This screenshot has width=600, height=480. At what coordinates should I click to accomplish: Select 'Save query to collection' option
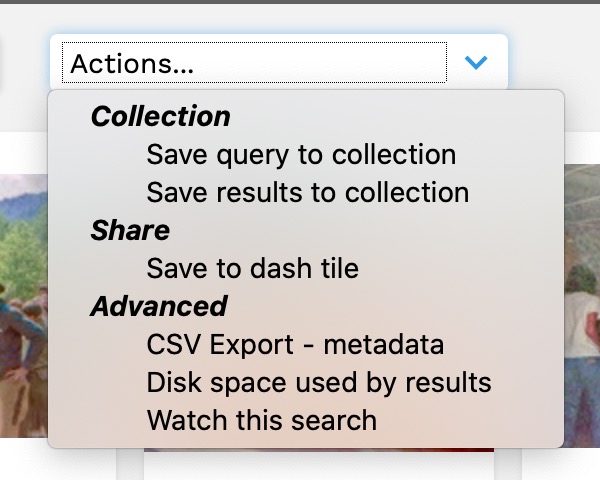pos(301,155)
